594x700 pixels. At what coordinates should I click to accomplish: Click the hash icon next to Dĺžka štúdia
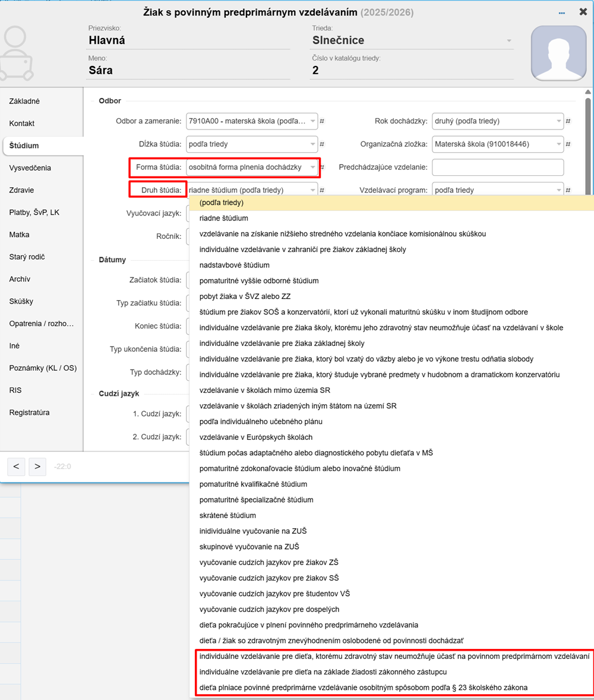click(x=322, y=144)
